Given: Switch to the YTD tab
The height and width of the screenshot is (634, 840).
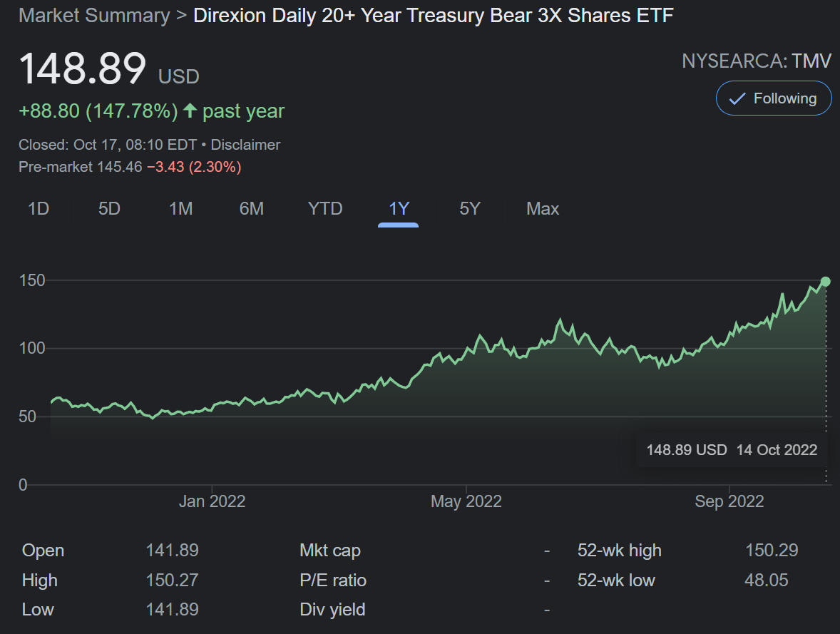Looking at the screenshot, I should 325,208.
